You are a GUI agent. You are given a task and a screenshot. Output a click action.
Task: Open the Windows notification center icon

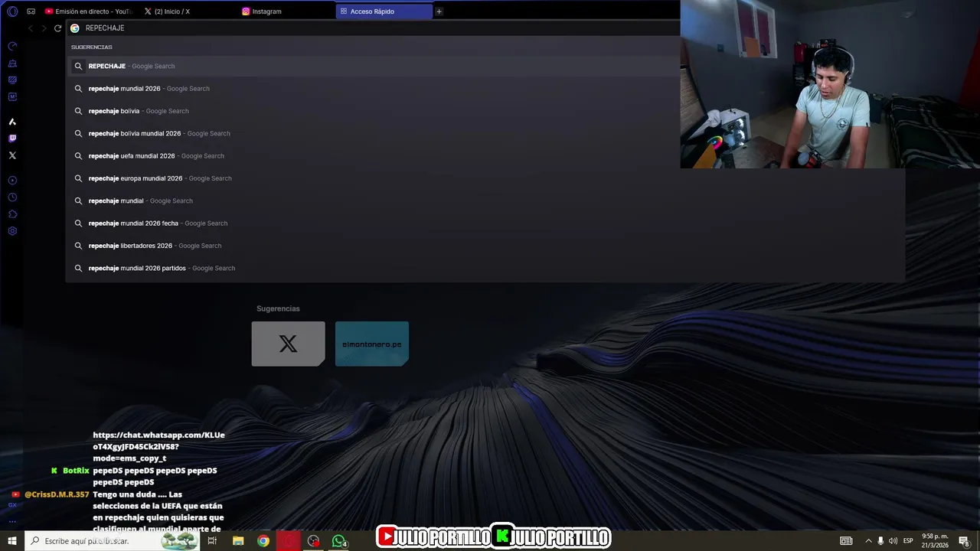964,541
